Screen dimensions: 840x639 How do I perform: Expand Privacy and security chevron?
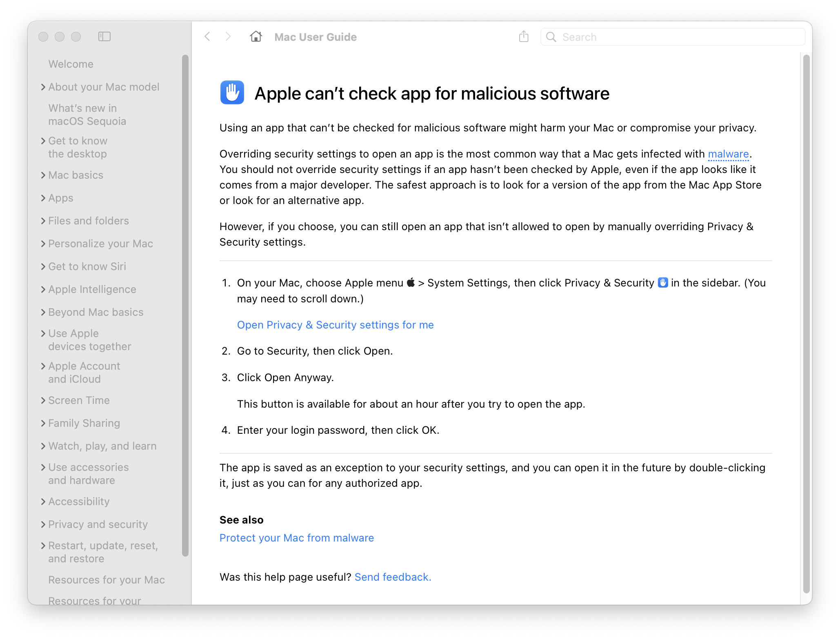(43, 524)
